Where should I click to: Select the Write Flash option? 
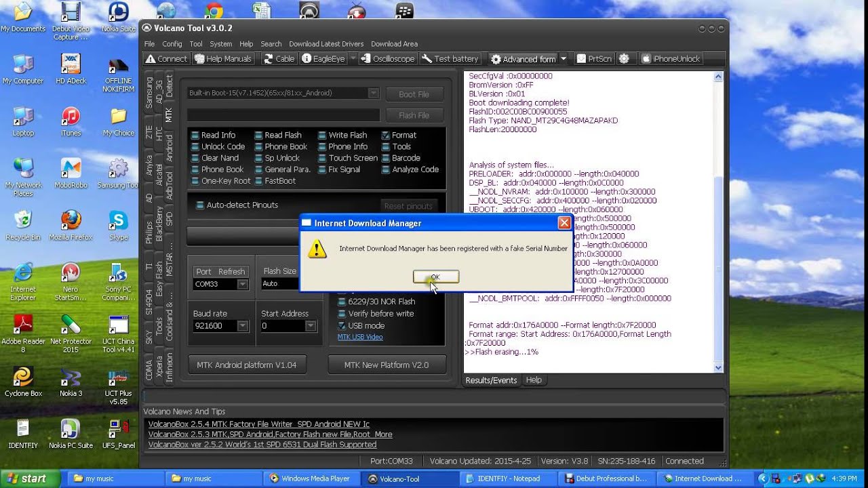pos(342,135)
